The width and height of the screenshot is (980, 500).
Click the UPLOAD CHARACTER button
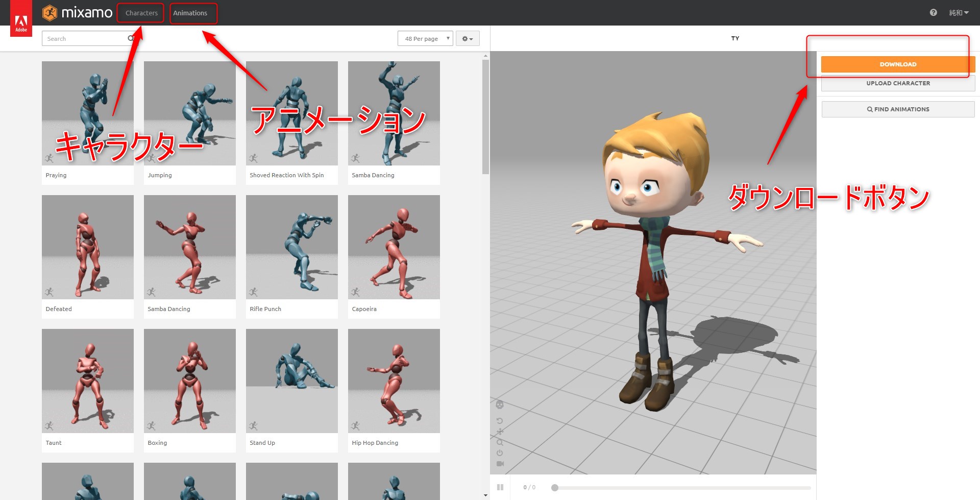tap(898, 83)
